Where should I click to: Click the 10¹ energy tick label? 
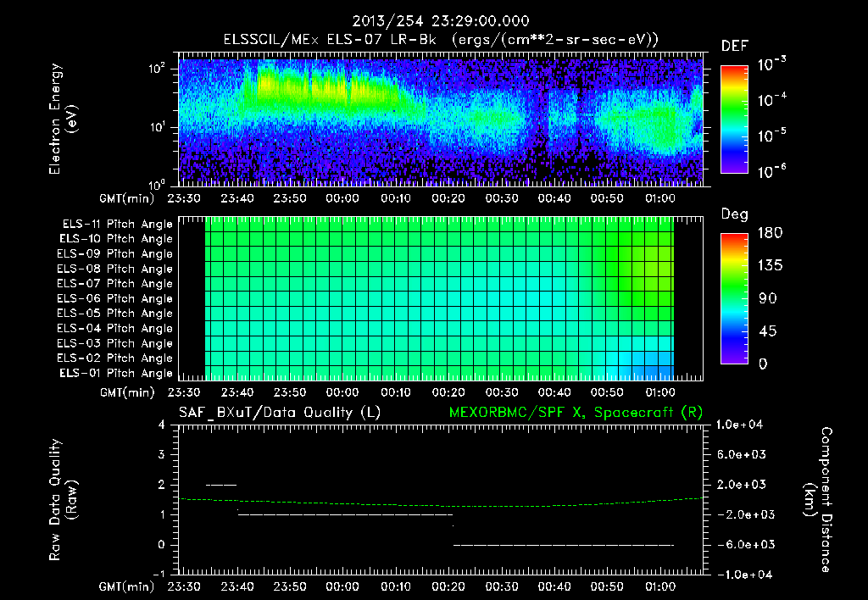157,127
